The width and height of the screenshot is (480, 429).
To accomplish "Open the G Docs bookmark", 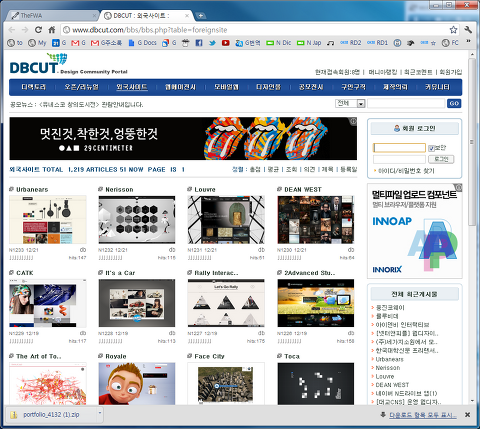I will [x=142, y=43].
